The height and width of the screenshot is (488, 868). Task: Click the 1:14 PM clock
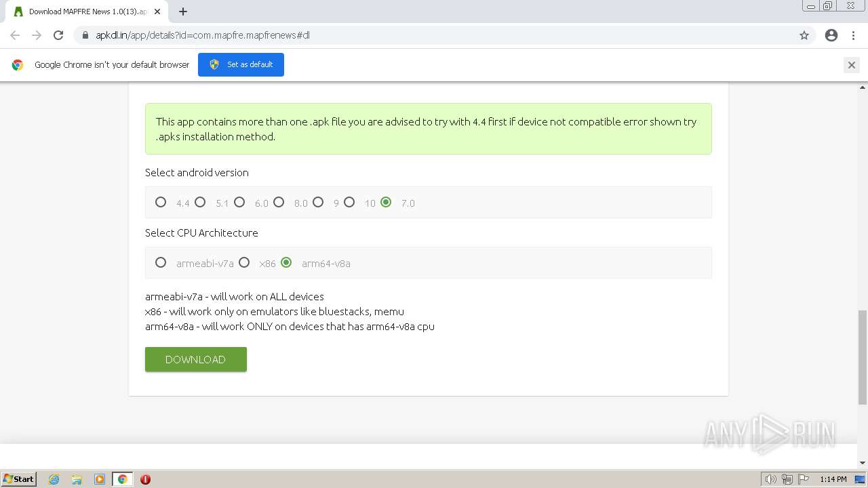pos(833,479)
